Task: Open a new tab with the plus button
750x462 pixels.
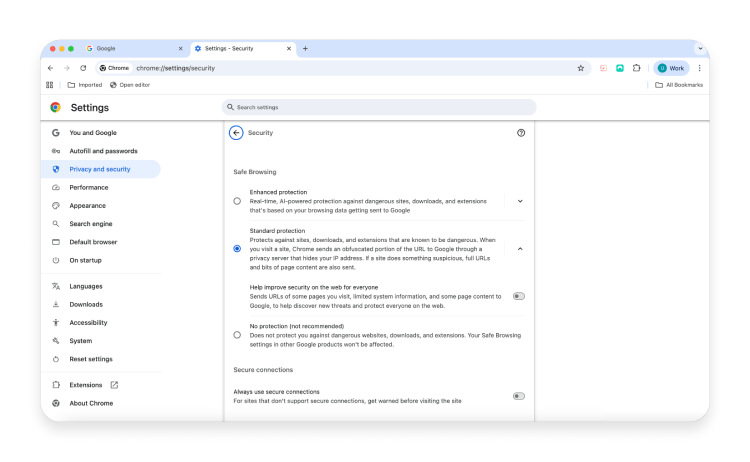Action: coord(305,48)
